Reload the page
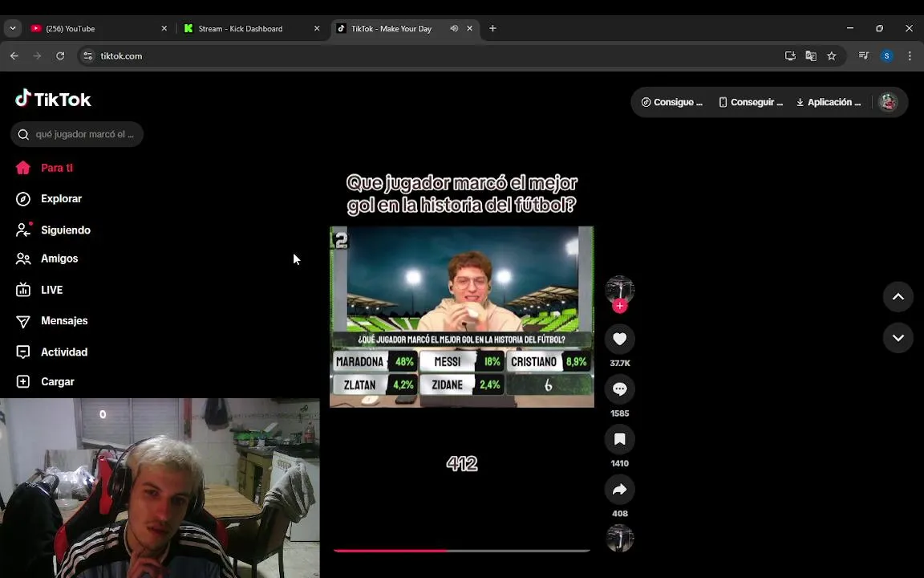 click(x=60, y=56)
